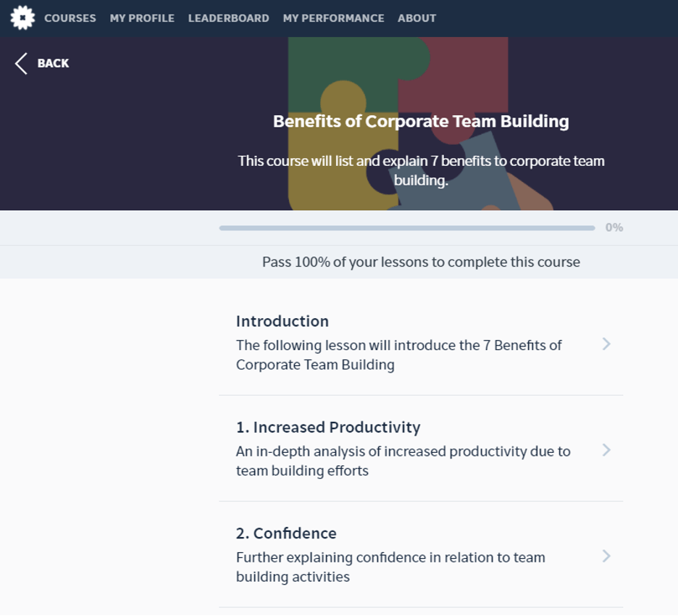Click the back arrow chevron icon
This screenshot has width=678, height=616.
click(x=20, y=63)
